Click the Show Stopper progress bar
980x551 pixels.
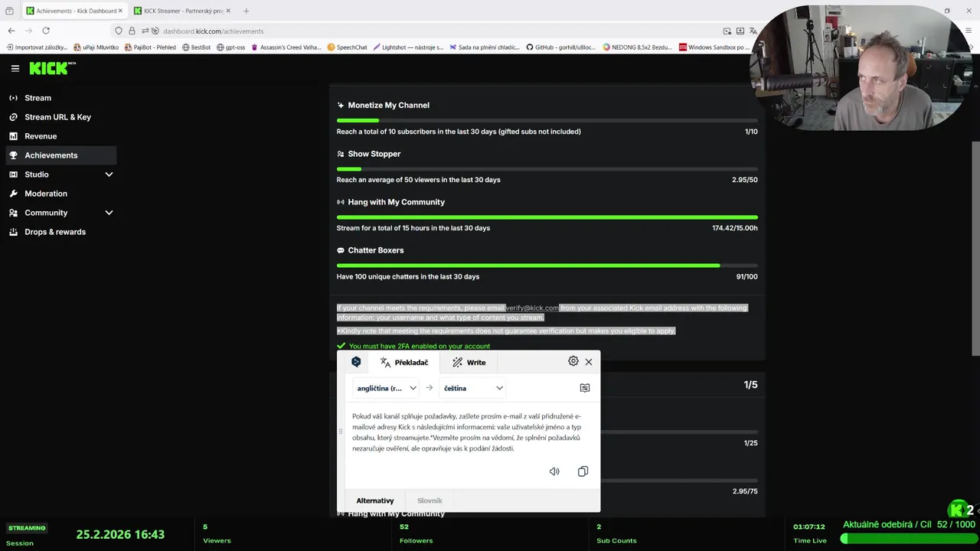pyautogui.click(x=547, y=168)
